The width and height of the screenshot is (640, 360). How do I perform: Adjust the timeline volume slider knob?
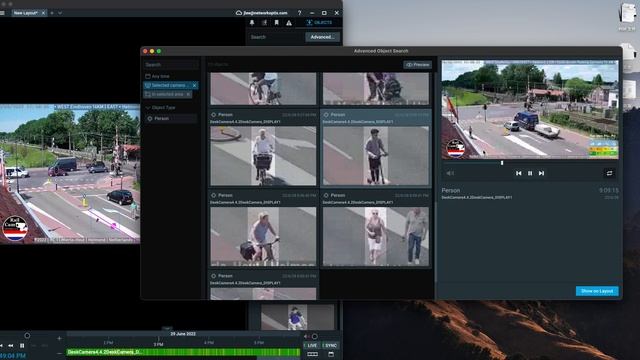tap(314, 336)
